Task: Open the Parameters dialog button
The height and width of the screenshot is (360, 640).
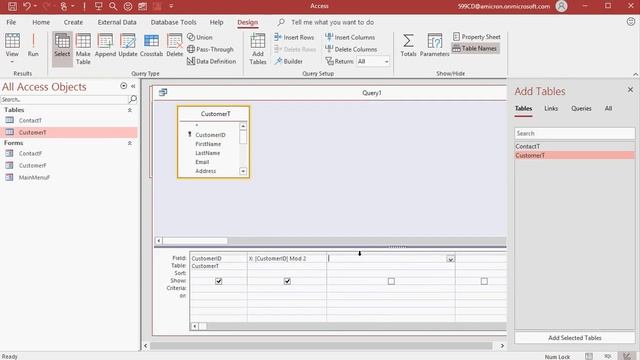Action: tap(434, 45)
